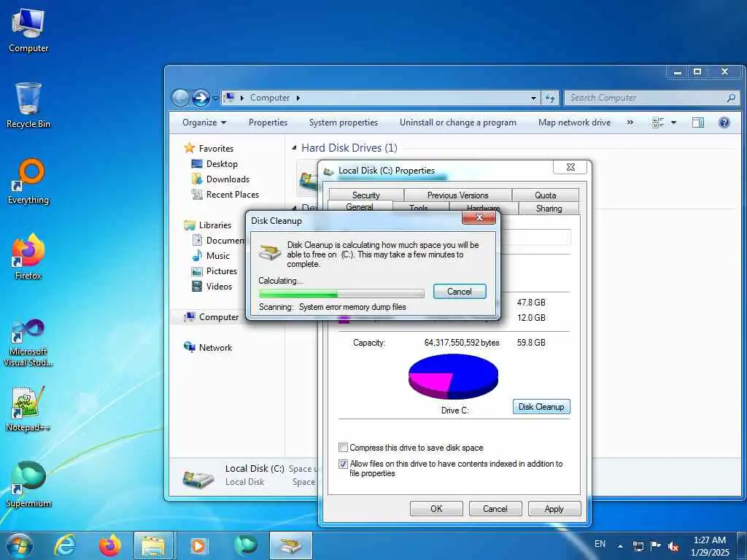Screen dimensions: 747x560
Task: Click Map network drive
Action: pos(575,122)
